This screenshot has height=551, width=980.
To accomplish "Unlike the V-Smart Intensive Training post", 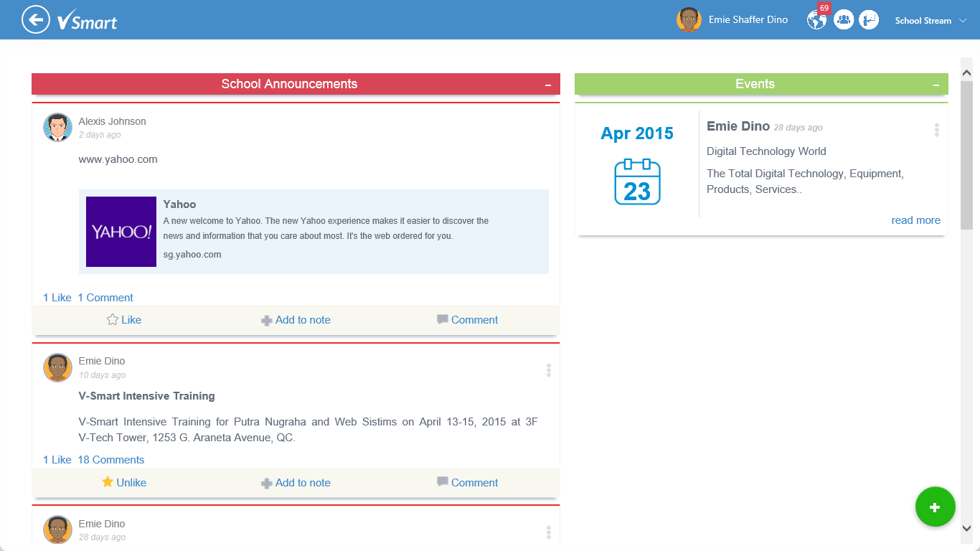I will (124, 483).
